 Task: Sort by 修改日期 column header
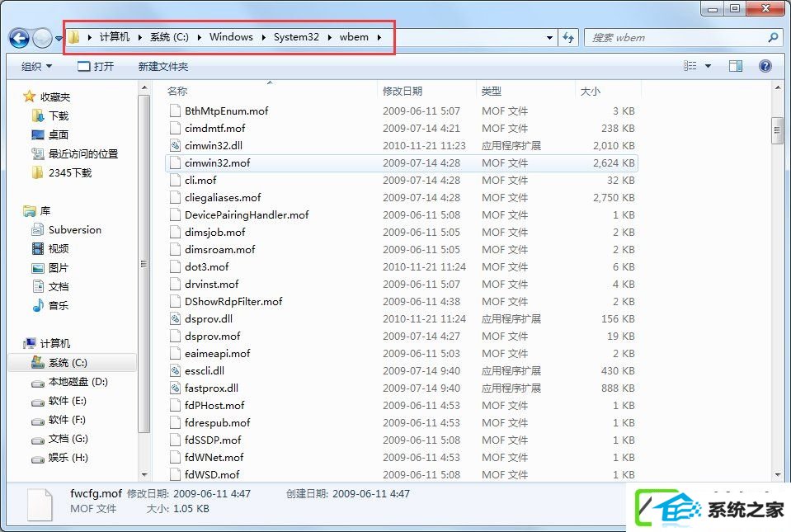pyautogui.click(x=402, y=92)
